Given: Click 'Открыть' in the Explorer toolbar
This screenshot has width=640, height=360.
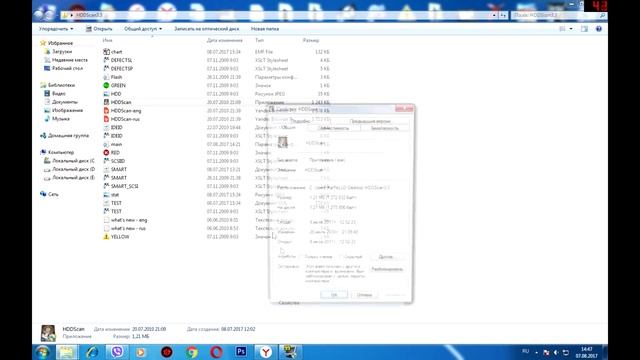Looking at the screenshot, I should click(99, 29).
